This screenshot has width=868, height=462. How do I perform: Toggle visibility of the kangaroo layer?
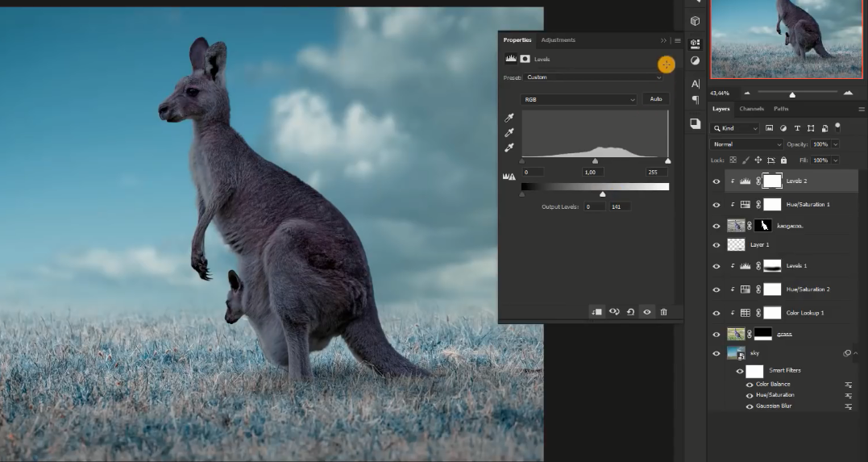716,227
